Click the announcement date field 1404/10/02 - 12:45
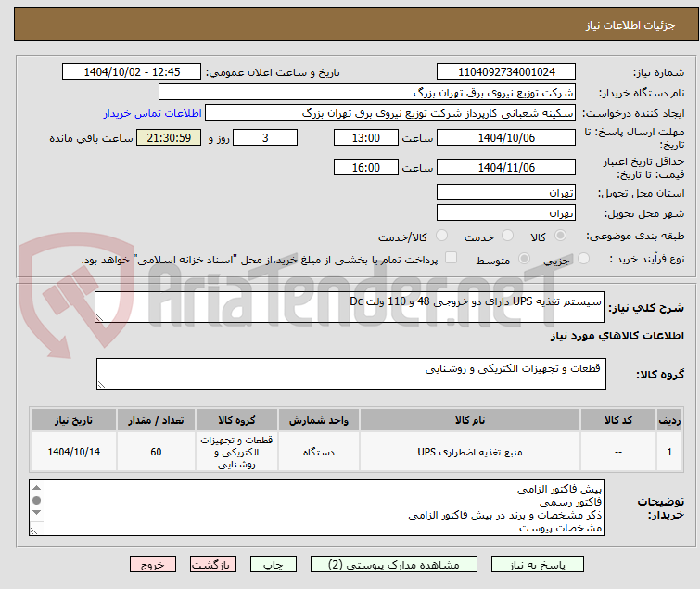This screenshot has width=700, height=589. pos(132,72)
